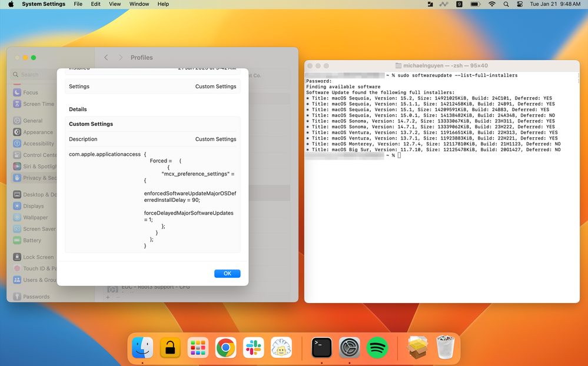Click the macOS Ventura 13.7.2 installer line
Viewport: 588px width, 366px height.
[432, 132]
